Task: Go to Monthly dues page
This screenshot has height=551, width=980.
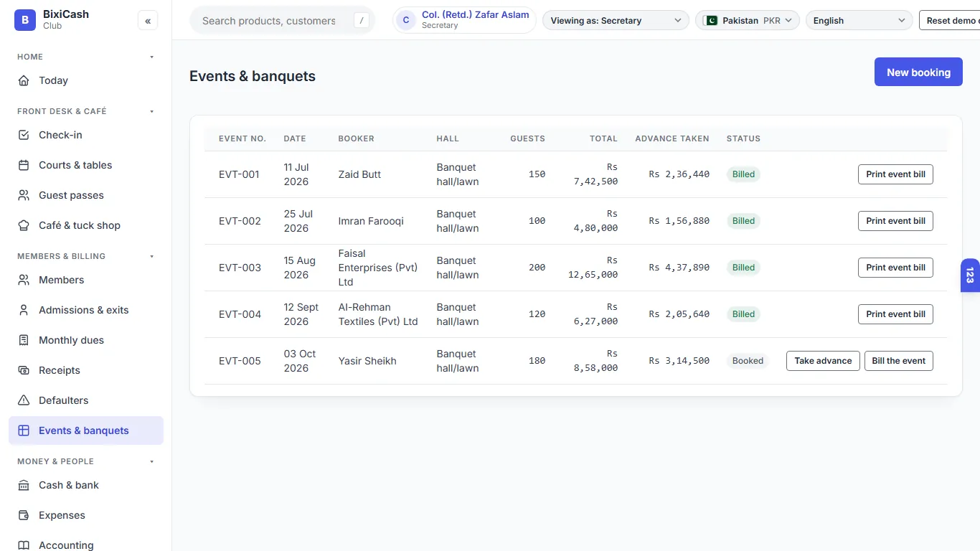Action: (x=86, y=340)
